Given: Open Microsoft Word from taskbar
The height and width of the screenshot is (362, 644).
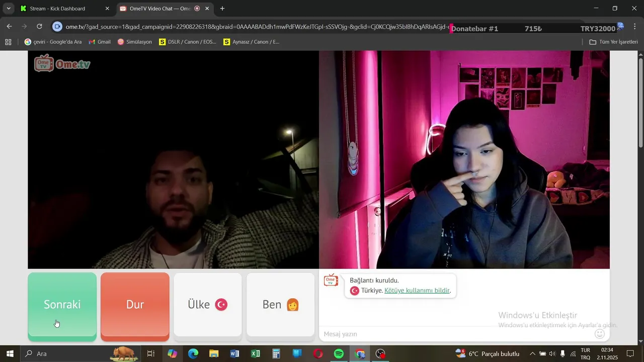Looking at the screenshot, I should (234, 353).
